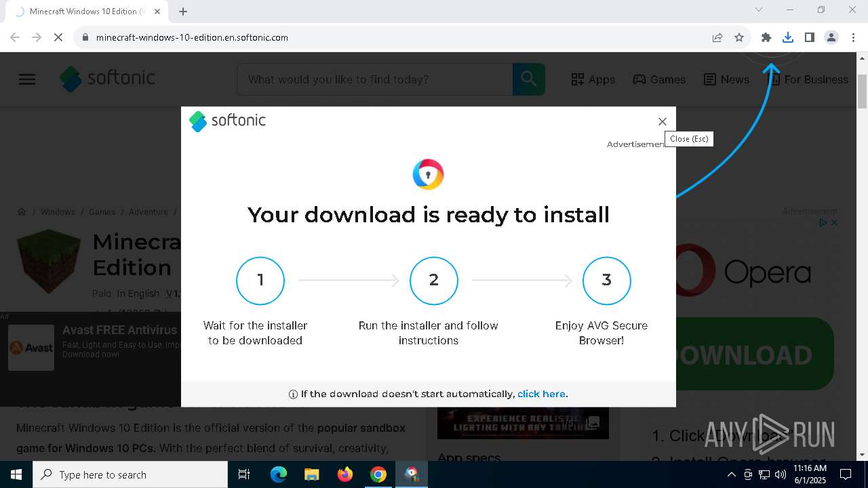Open the Games menu
This screenshot has height=488, width=868.
(659, 79)
